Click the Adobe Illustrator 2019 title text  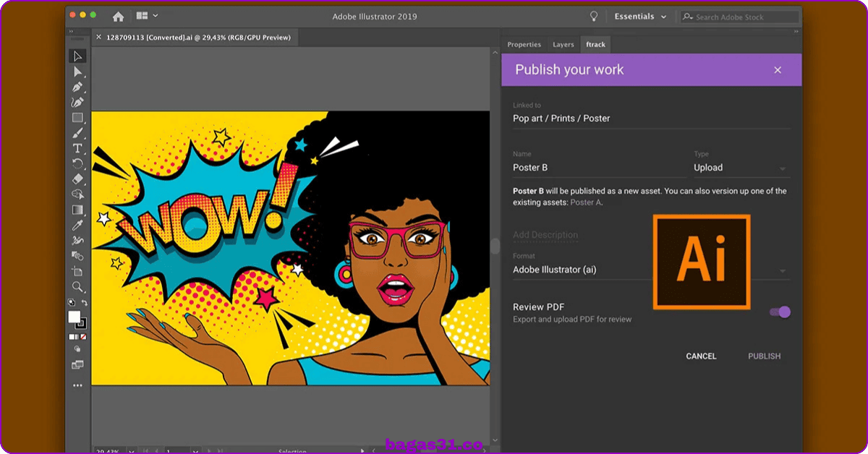pyautogui.click(x=375, y=17)
